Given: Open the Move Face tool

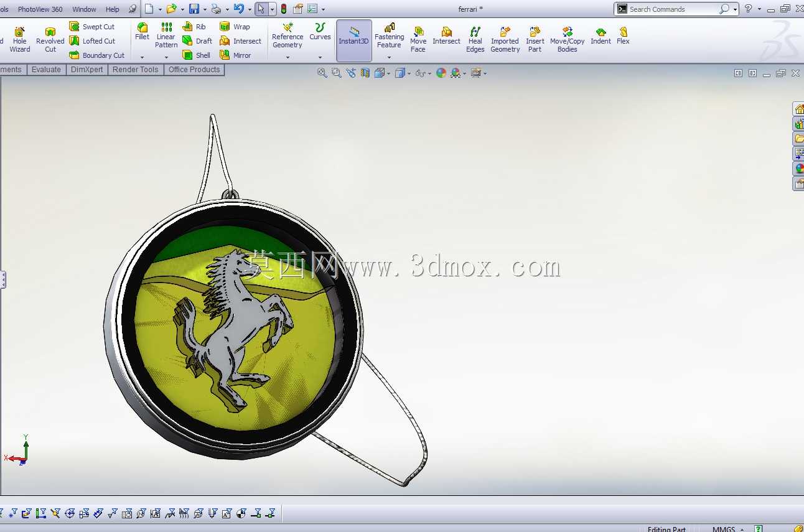Looking at the screenshot, I should click(418, 40).
